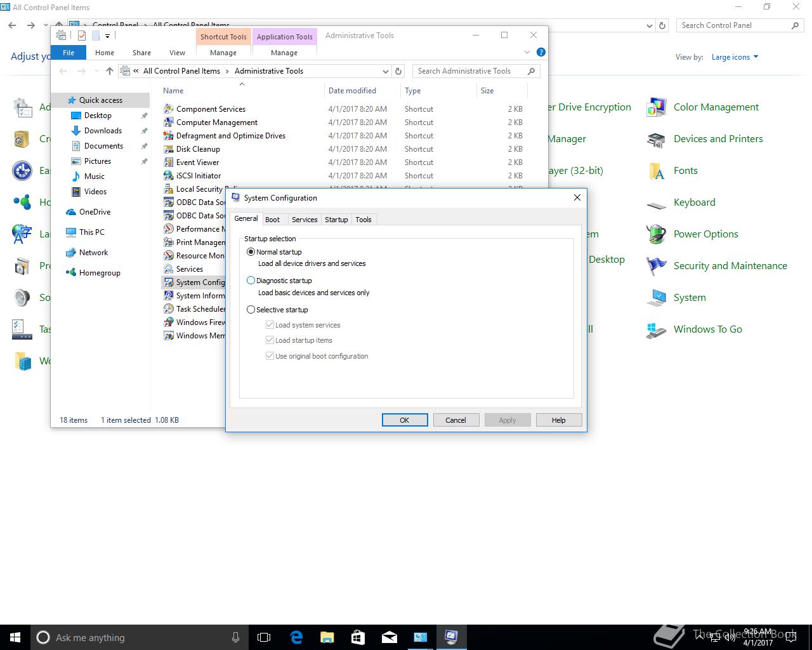Viewport: 812px width, 650px height.
Task: Click OK in System Configuration
Action: [x=405, y=420]
